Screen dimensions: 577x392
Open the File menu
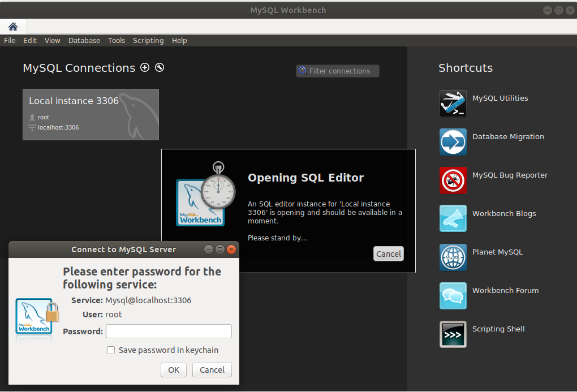(x=10, y=41)
